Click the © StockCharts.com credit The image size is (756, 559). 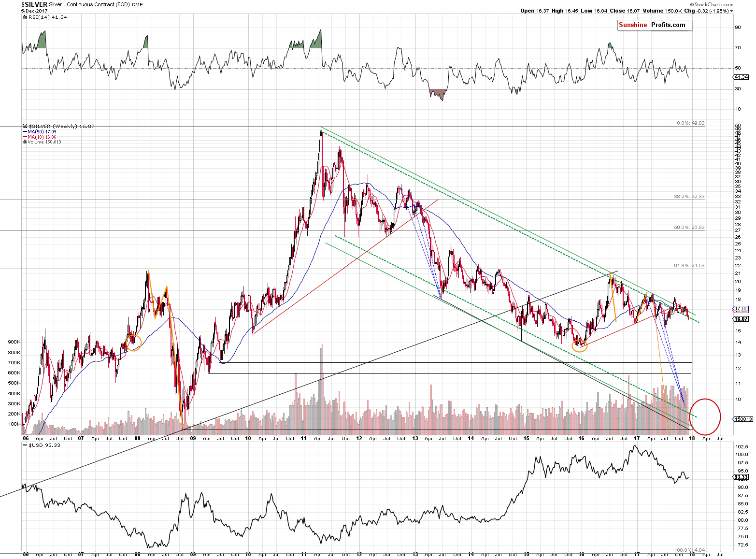[x=711, y=4]
